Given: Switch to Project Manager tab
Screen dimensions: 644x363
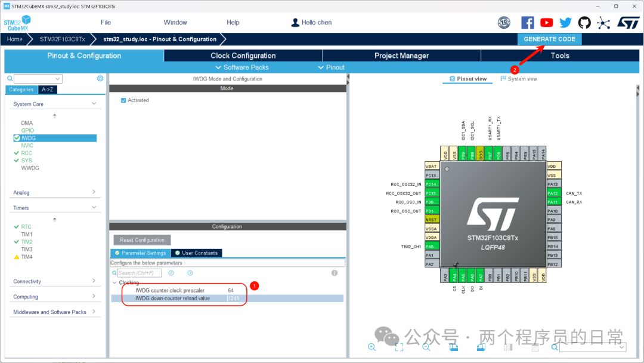Looking at the screenshot, I should (402, 56).
